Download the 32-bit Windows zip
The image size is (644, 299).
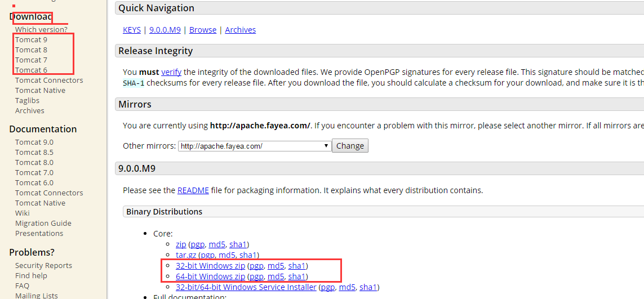coord(210,266)
